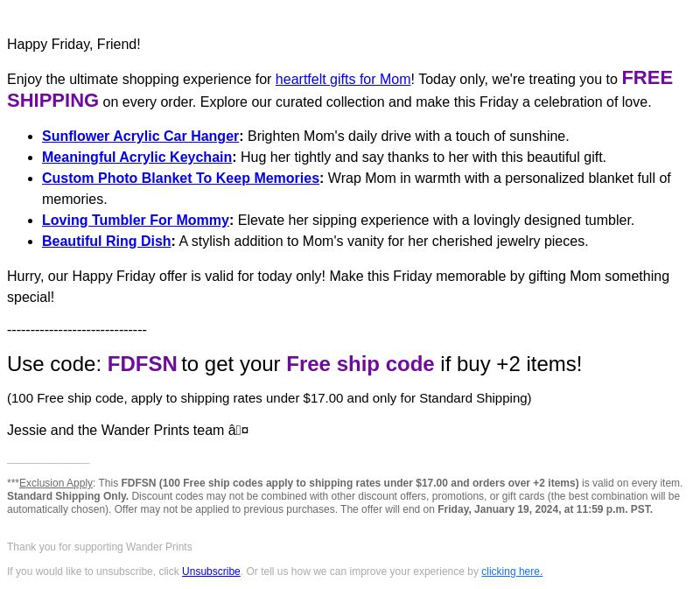Open the heartfelt gifts for Mom link
This screenshot has height=589, width=700.
coord(343,80)
